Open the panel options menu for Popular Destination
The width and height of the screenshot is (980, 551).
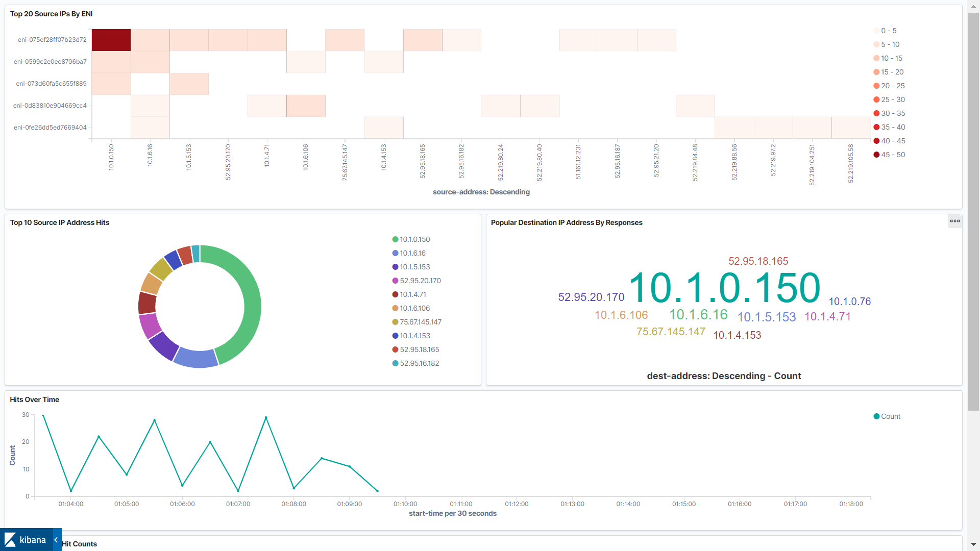click(x=954, y=221)
